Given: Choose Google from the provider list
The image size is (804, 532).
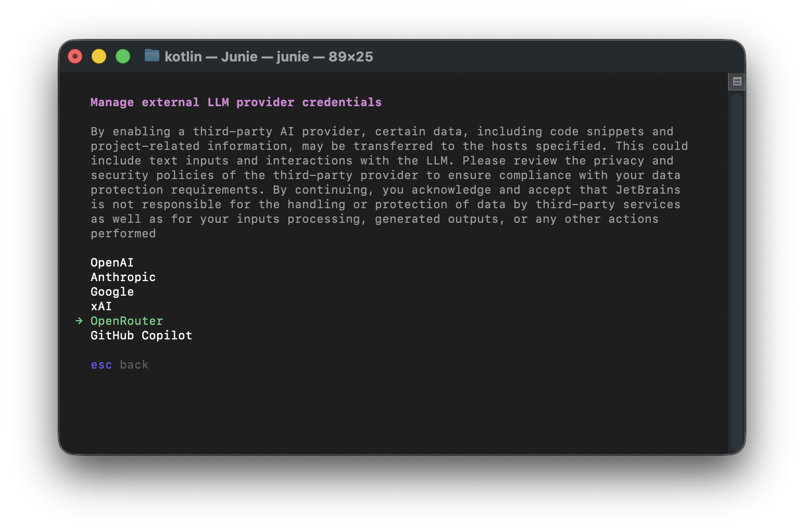Looking at the screenshot, I should [x=112, y=292].
